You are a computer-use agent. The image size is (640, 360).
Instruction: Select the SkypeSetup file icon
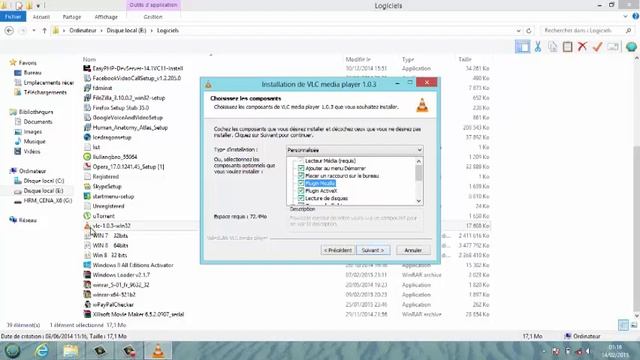(87, 186)
